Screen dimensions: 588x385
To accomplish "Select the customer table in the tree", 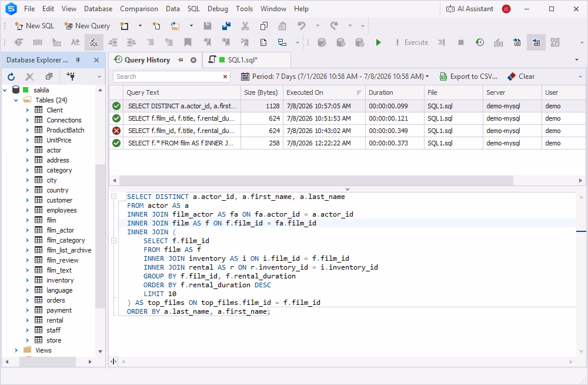I will pos(59,200).
